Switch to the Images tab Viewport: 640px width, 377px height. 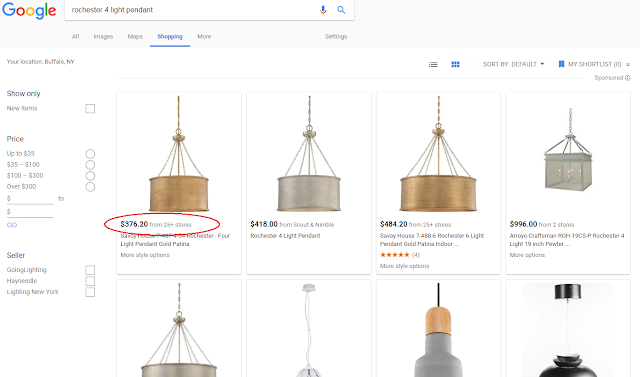(x=103, y=36)
